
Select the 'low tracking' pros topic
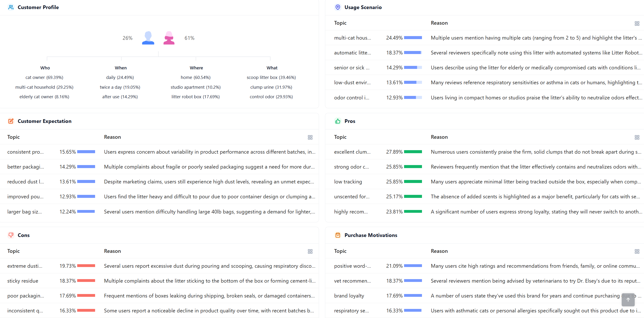348,182
